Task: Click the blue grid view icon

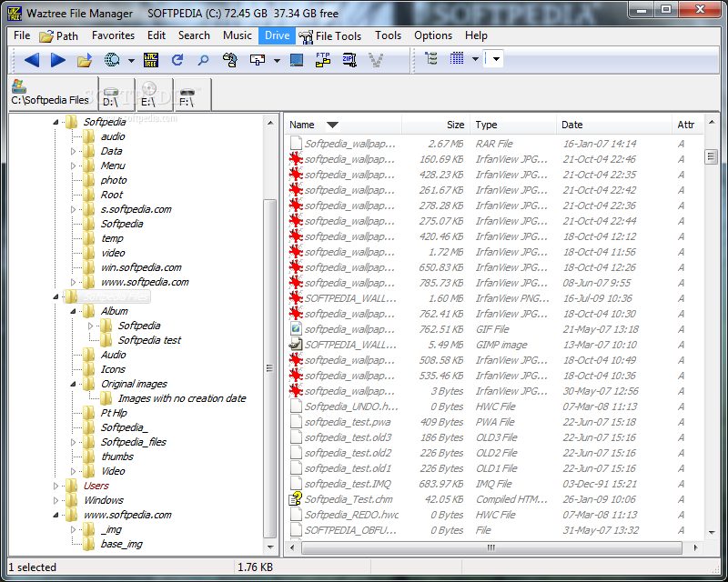Action: pos(457,58)
